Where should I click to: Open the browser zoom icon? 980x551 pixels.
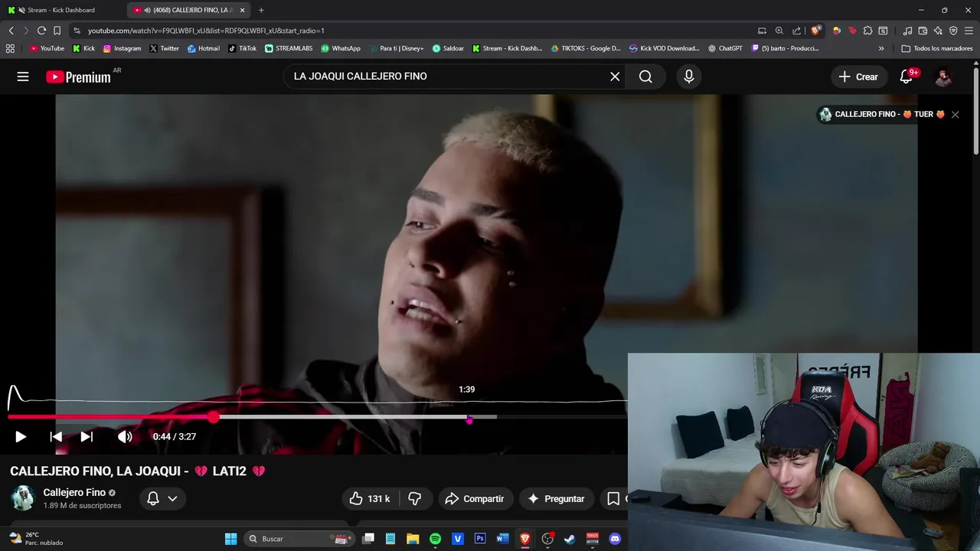pyautogui.click(x=779, y=31)
